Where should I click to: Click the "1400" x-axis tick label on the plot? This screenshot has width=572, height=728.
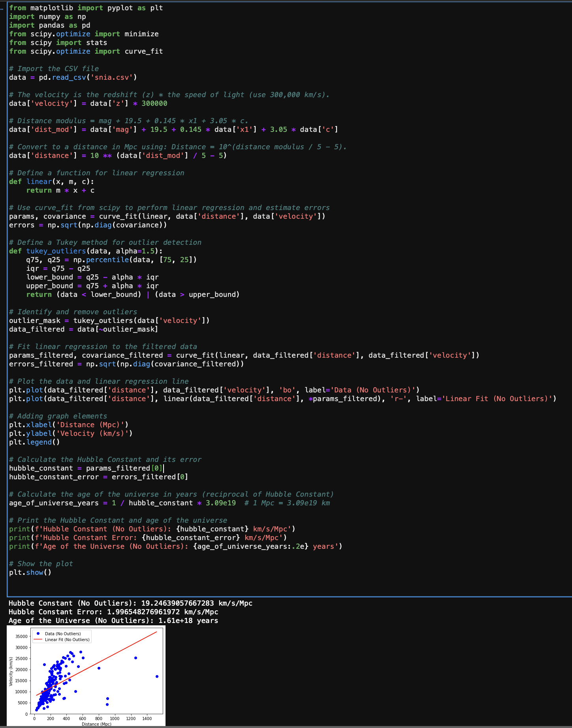147,719
